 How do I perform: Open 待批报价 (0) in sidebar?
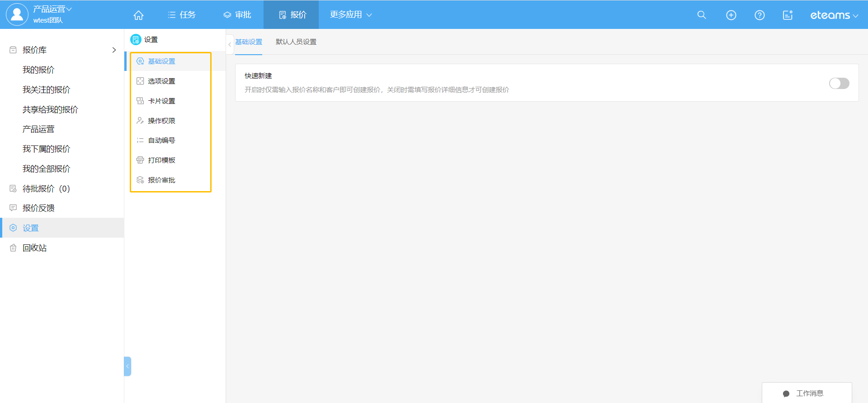tap(46, 188)
